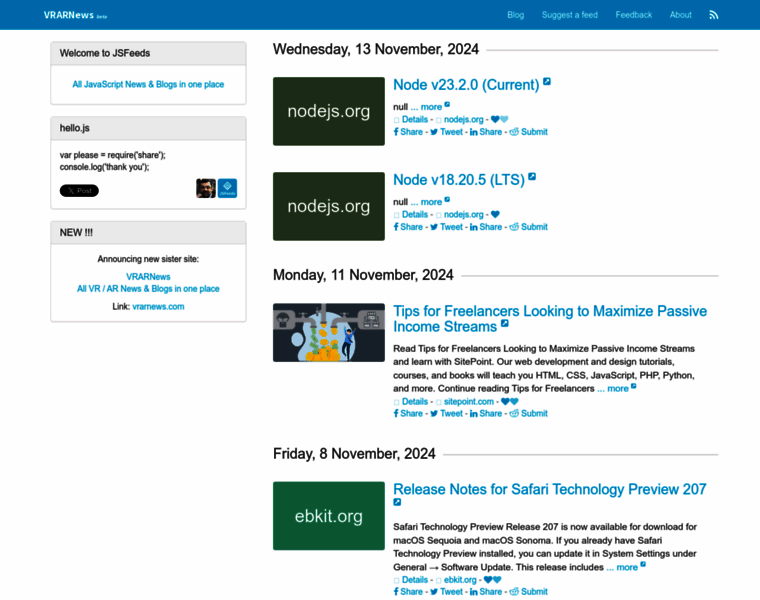Click the nodejs.org thumbnail for Node v18.20.5

(x=329, y=206)
